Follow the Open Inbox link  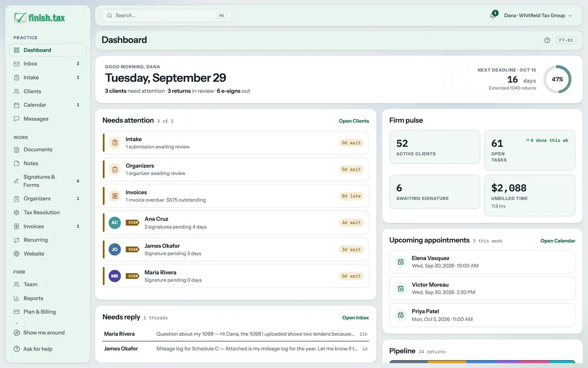[x=356, y=318]
